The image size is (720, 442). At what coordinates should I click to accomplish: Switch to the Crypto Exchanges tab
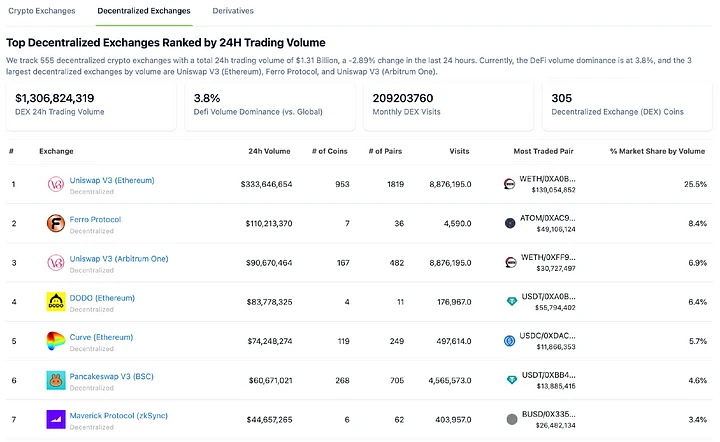[x=41, y=11]
